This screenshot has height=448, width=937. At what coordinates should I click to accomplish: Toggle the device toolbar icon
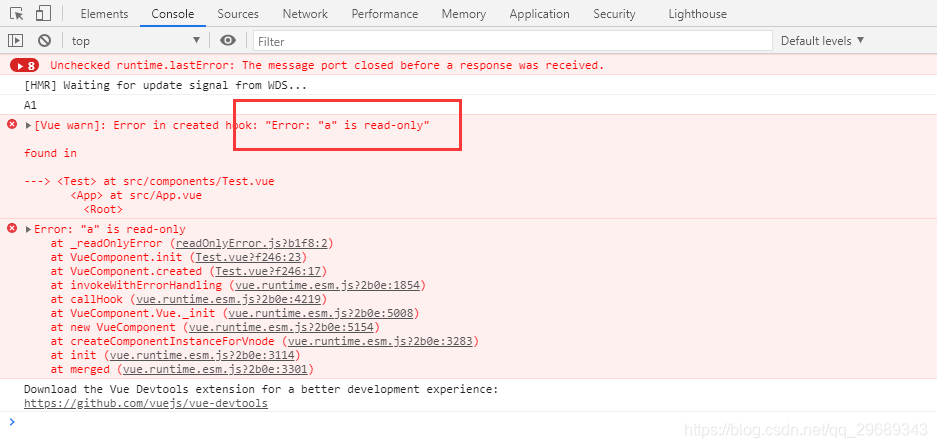44,14
